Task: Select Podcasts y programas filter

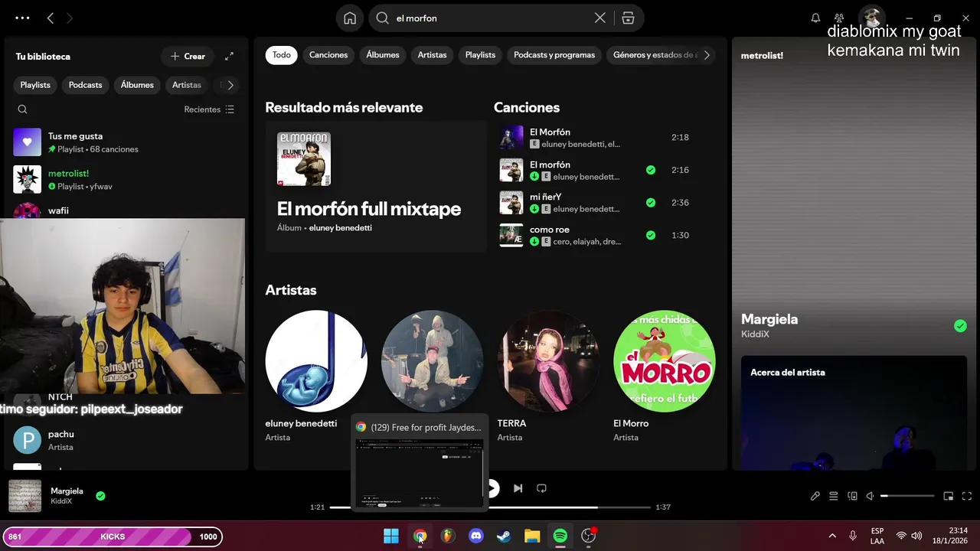Action: point(554,55)
